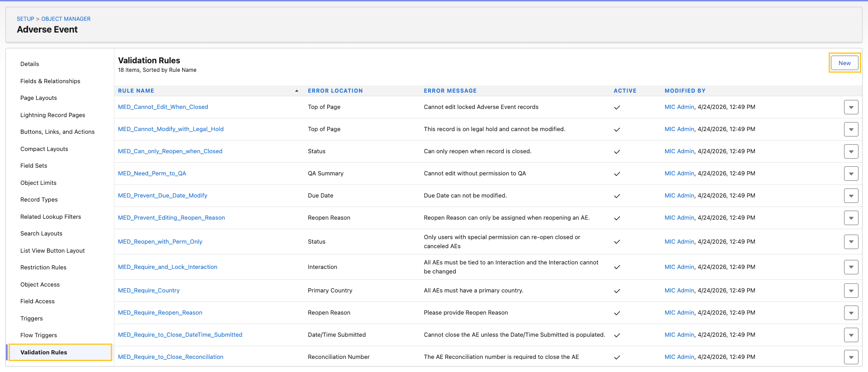Open Field Sets in the sidebar
The height and width of the screenshot is (372, 868).
tap(34, 166)
